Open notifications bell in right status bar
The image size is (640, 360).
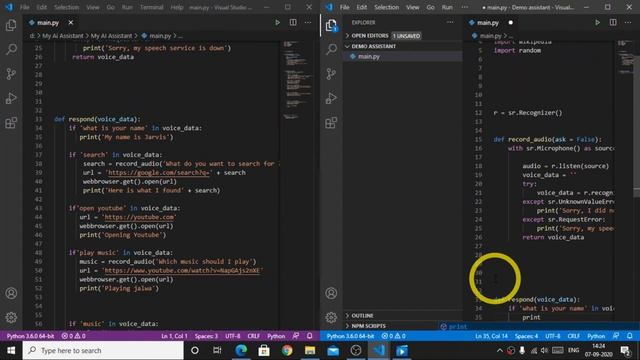point(630,336)
